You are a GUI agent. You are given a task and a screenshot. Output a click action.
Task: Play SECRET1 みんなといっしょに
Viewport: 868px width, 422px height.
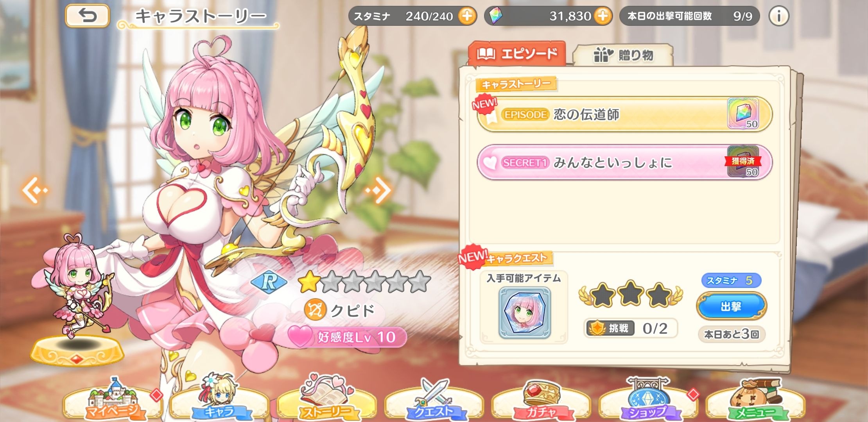pyautogui.click(x=624, y=162)
